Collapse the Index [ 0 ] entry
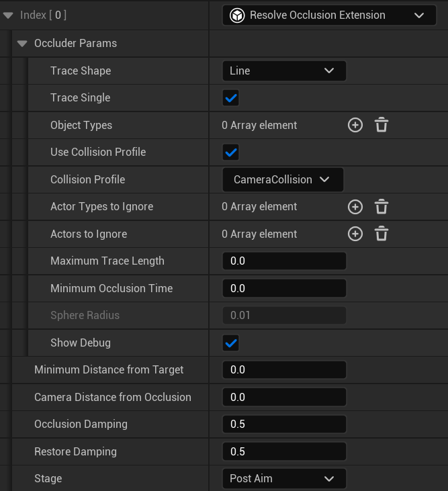The height and width of the screenshot is (491, 448). coord(8,15)
